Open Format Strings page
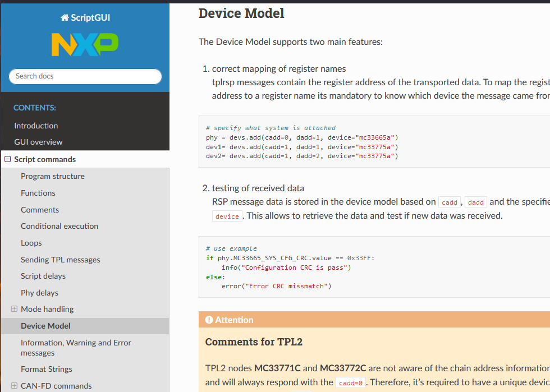This screenshot has width=550, height=392. tap(46, 369)
